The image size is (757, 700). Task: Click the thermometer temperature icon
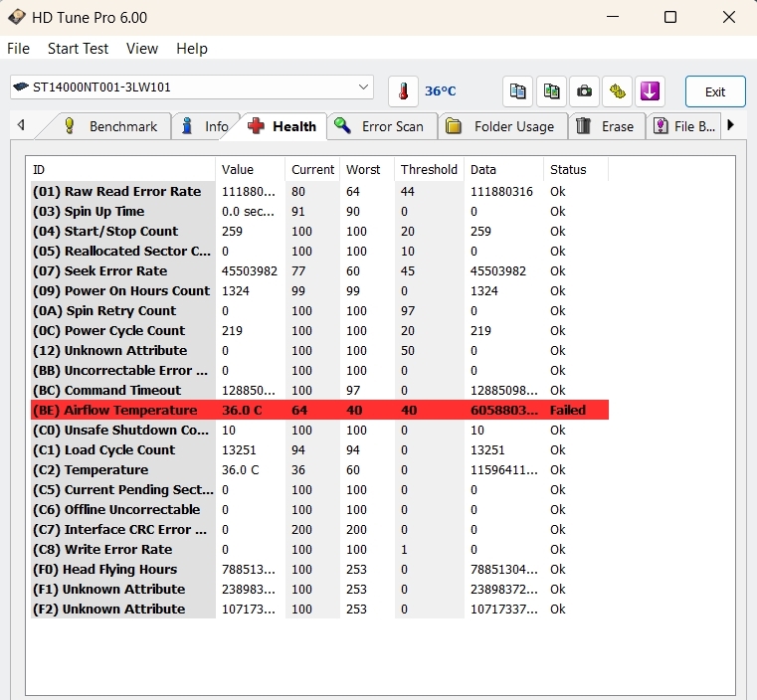click(x=403, y=91)
